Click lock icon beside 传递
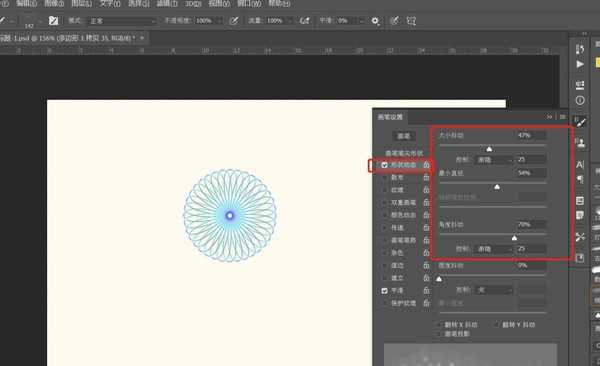 426,228
